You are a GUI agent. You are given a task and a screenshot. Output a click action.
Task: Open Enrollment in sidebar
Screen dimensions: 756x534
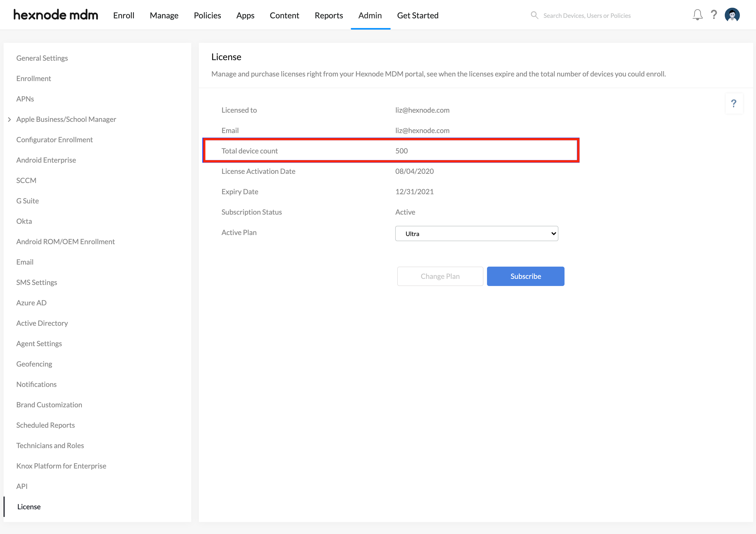tap(34, 78)
